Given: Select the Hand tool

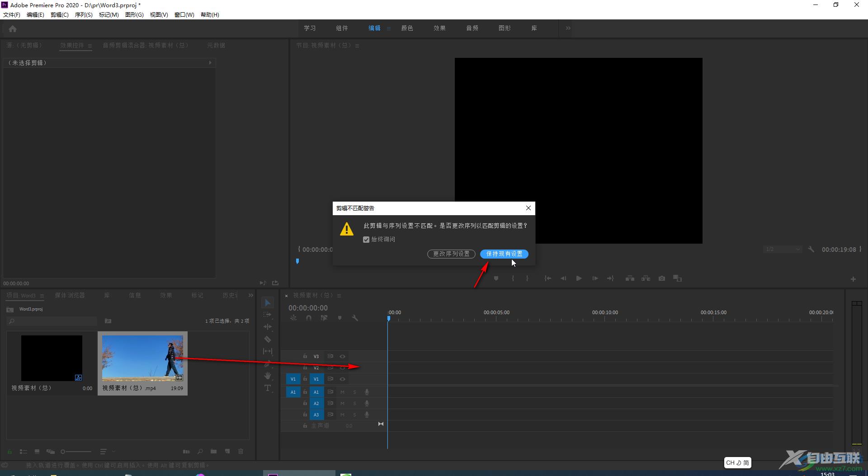Looking at the screenshot, I should pos(268,376).
